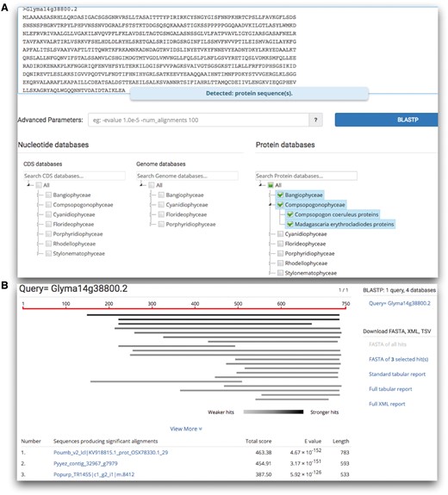
Task: Check Porphyridiophyceae under CDS databases
Action: coord(48,234)
